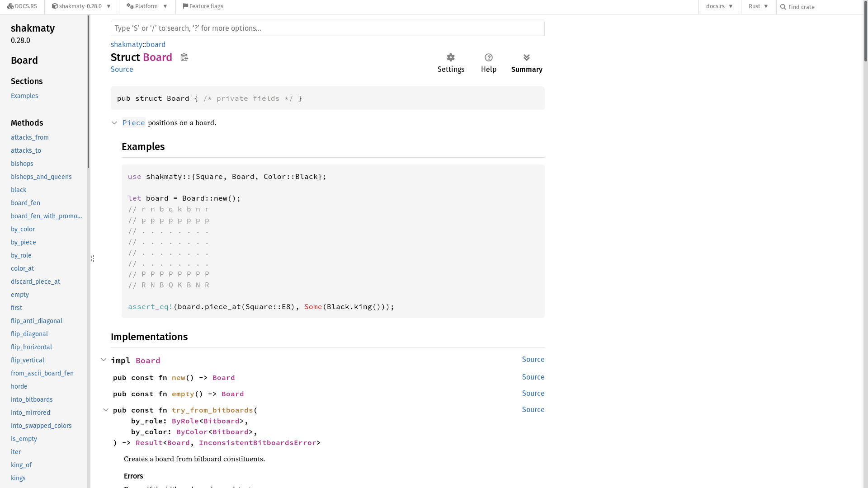Open the Rust dropdown menu
Screen dimensions: 868x488
click(x=759, y=6)
